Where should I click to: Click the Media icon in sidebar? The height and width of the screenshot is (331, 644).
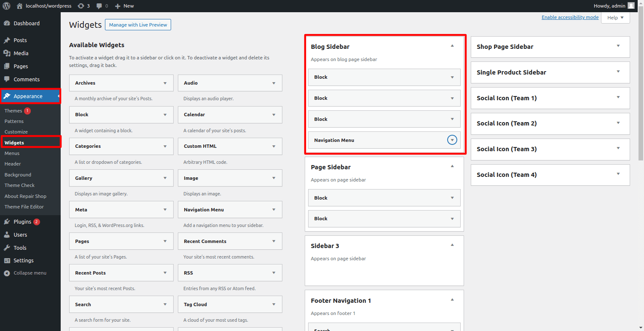coord(7,53)
